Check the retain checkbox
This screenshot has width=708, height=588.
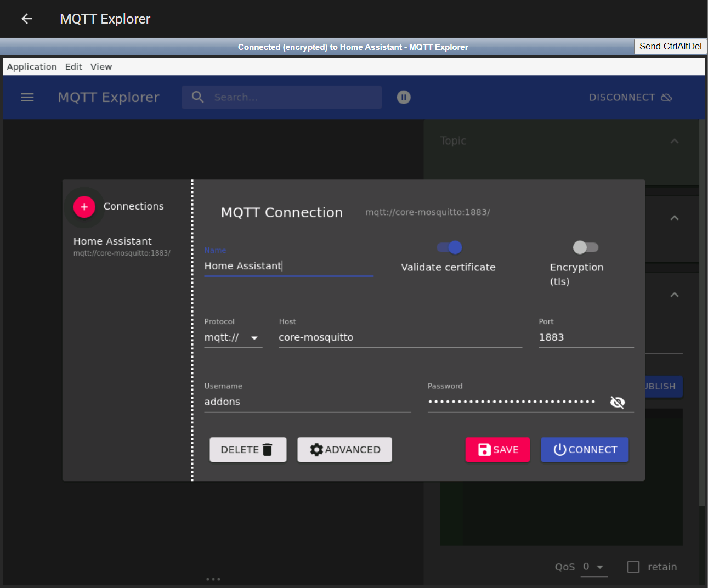tap(633, 567)
